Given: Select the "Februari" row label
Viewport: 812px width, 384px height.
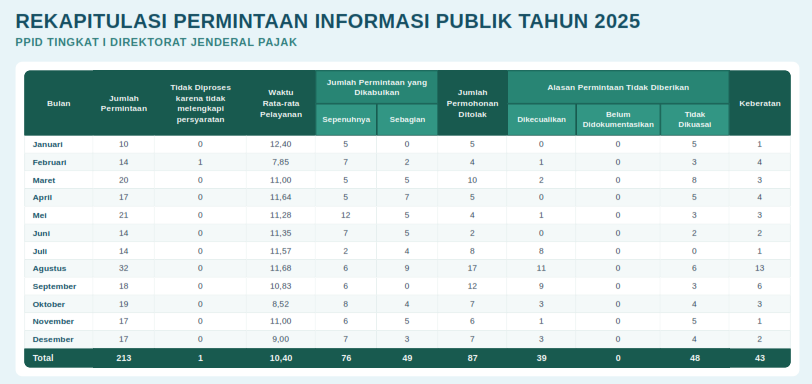Looking at the screenshot, I should coord(50,163).
